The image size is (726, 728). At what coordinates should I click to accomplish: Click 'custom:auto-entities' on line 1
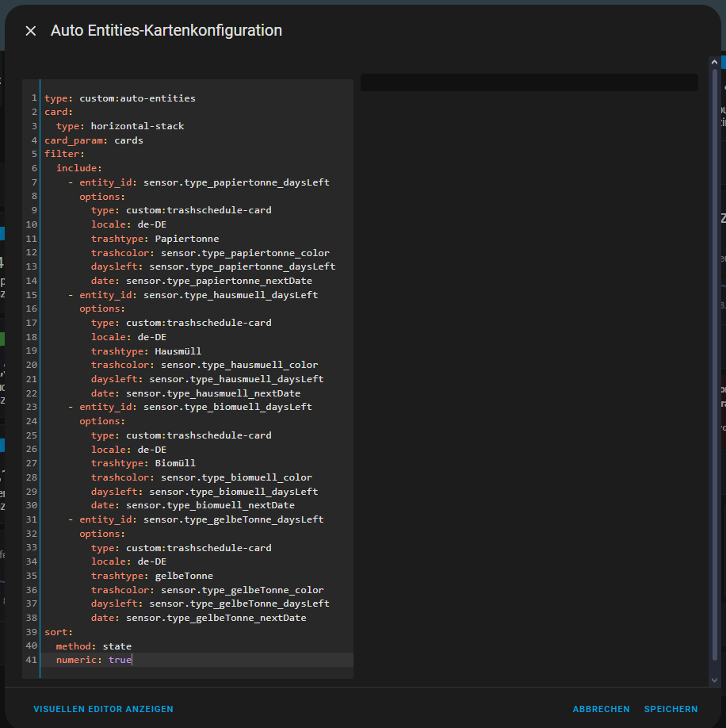pos(137,98)
